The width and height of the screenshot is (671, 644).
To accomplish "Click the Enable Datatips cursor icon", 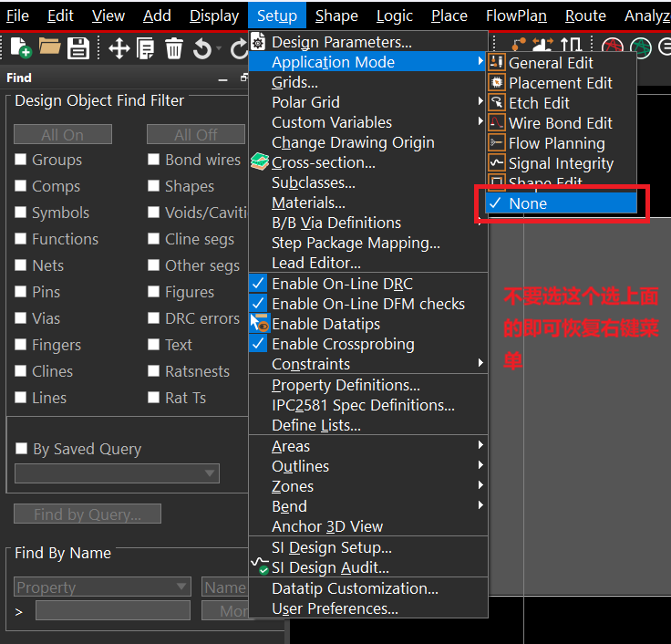I will (259, 323).
